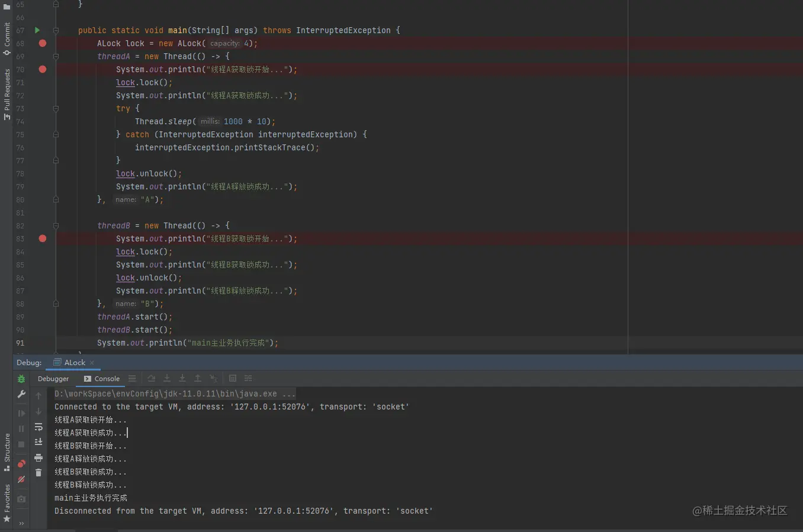Click Evaluate Expression calculator icon
803x532 pixels.
coord(233,378)
